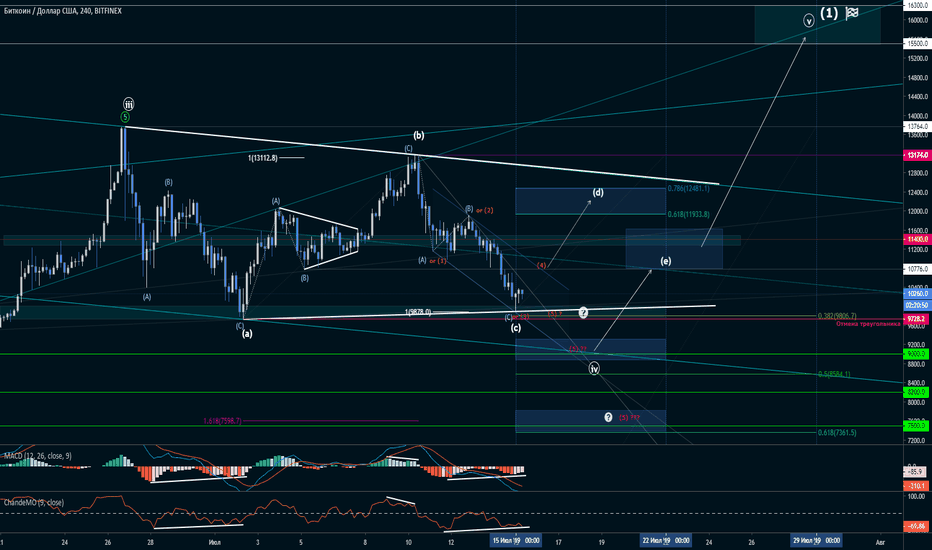Click the question mark icon beside (5) ???

(x=608, y=417)
